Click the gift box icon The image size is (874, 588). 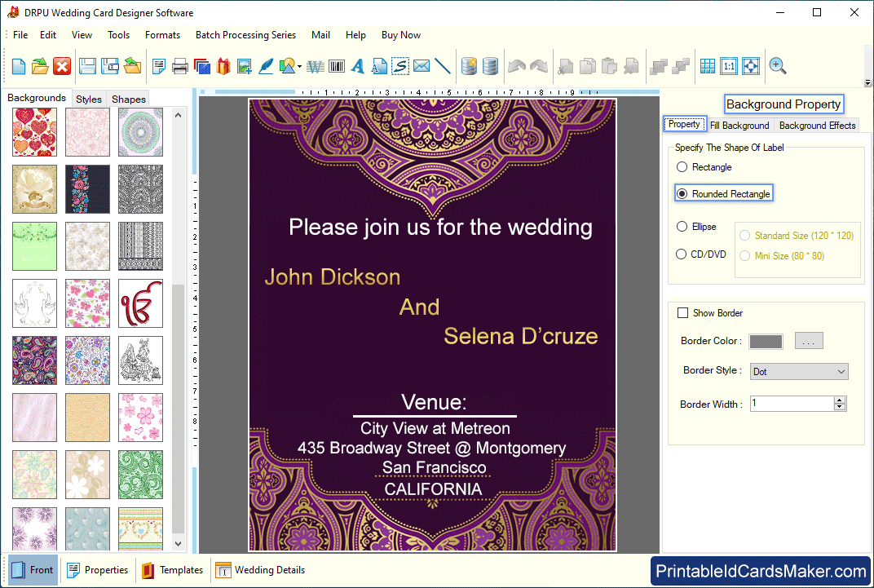(223, 66)
